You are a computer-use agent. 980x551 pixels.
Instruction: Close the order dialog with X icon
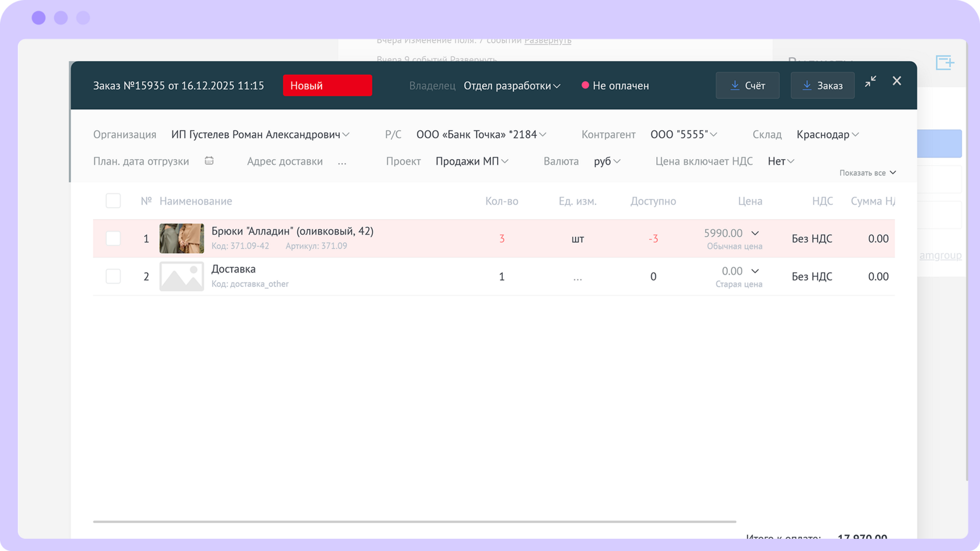[897, 81]
